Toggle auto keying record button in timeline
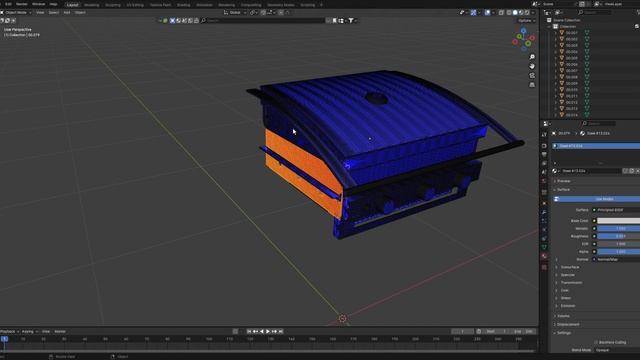Viewport: 640px width, 360px height. [235, 331]
